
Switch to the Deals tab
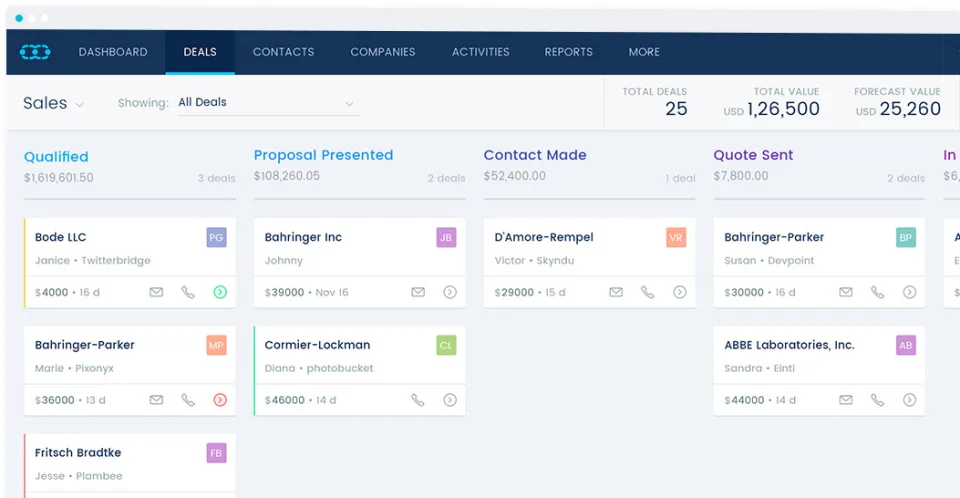(200, 52)
